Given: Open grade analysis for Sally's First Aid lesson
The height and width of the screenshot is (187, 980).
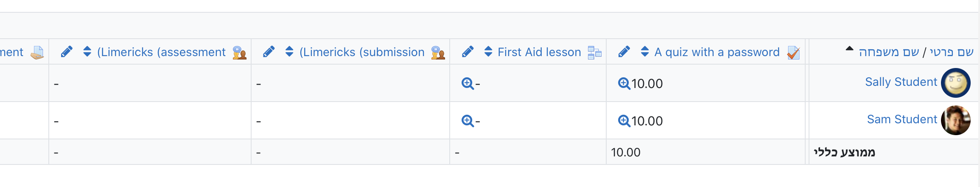Looking at the screenshot, I should click(468, 83).
